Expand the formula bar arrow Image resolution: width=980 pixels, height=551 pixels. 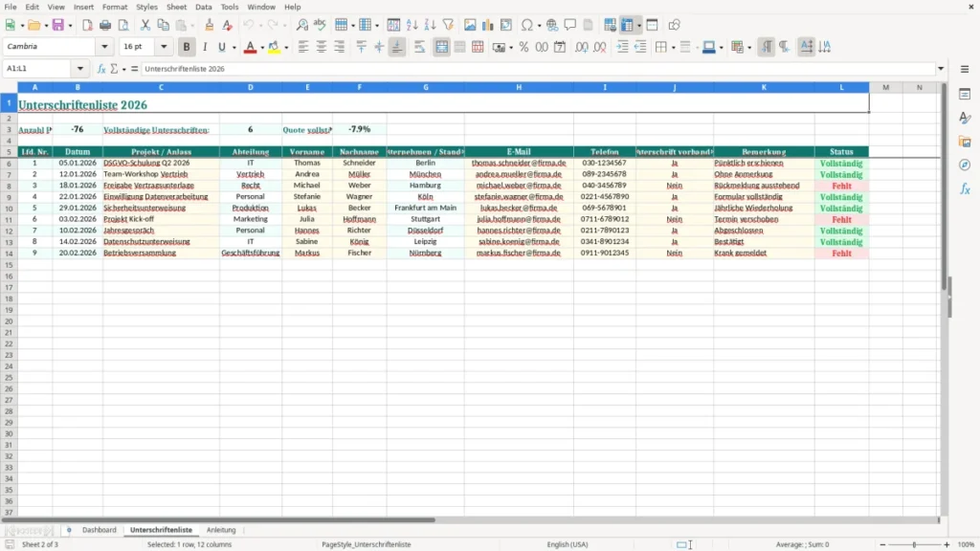(x=941, y=69)
